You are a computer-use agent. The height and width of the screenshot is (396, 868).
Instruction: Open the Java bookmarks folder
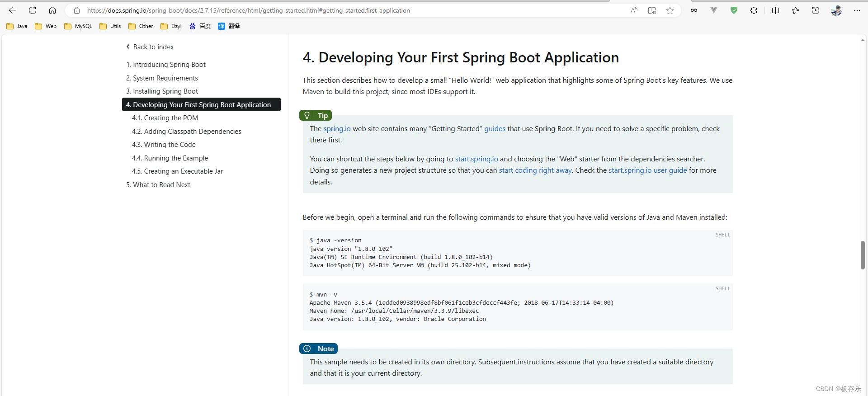[x=17, y=26]
